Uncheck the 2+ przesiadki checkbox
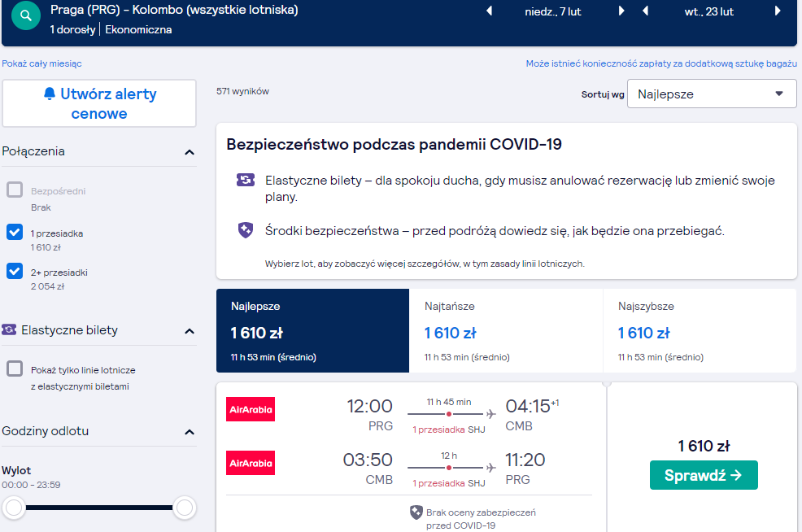802x532 pixels. pyautogui.click(x=15, y=271)
